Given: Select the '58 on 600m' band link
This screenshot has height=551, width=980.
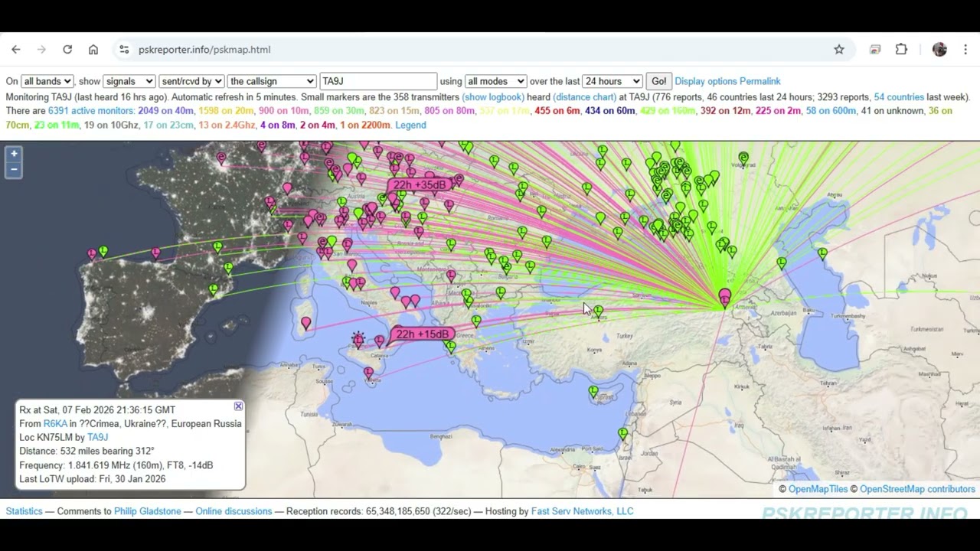Looking at the screenshot, I should coord(831,111).
